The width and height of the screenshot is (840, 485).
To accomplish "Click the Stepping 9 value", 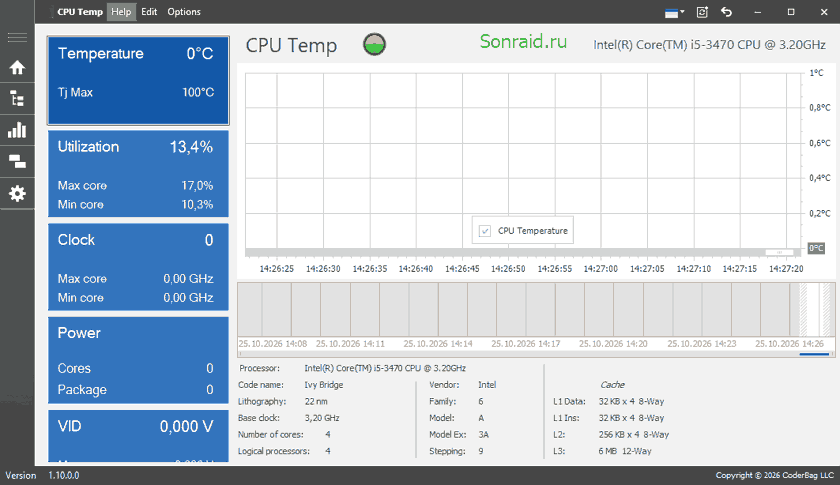I will 481,451.
